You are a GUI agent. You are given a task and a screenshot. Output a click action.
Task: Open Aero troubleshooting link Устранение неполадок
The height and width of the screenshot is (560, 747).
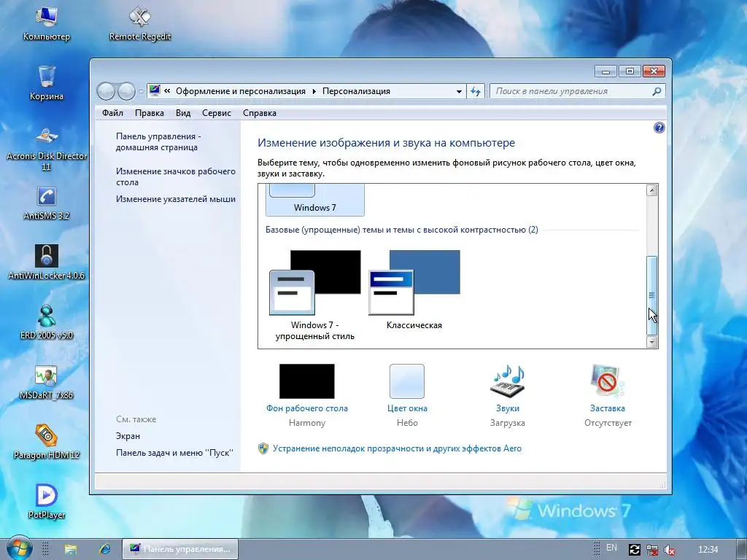pyautogui.click(x=397, y=448)
